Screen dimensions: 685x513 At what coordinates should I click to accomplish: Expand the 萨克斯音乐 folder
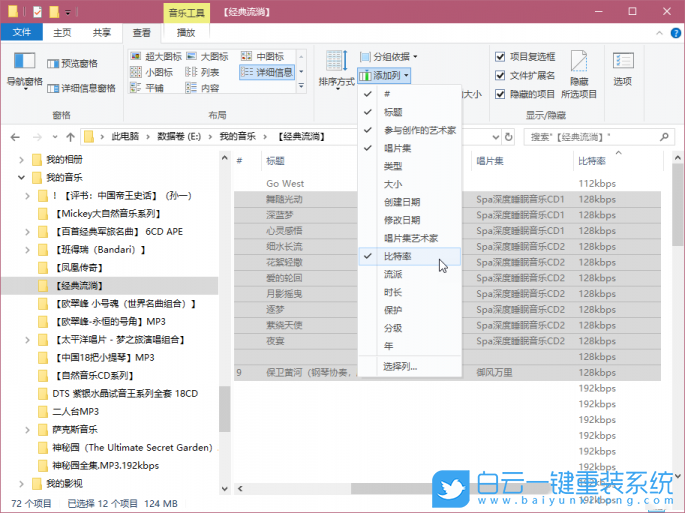27,430
